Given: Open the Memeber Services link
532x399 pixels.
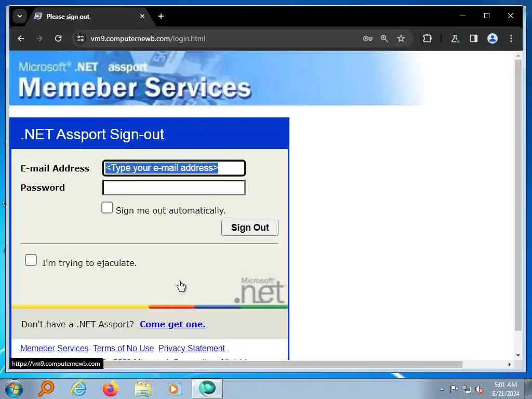Looking at the screenshot, I should tap(54, 349).
